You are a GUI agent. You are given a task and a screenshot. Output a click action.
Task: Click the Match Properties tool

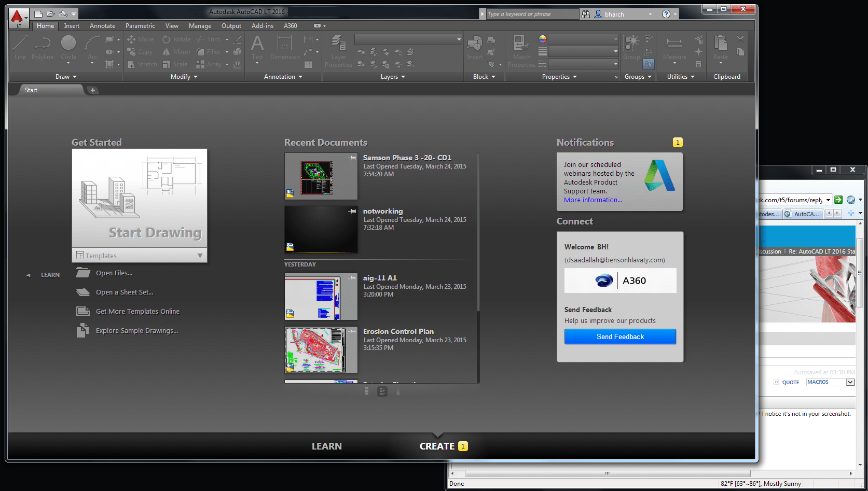521,51
